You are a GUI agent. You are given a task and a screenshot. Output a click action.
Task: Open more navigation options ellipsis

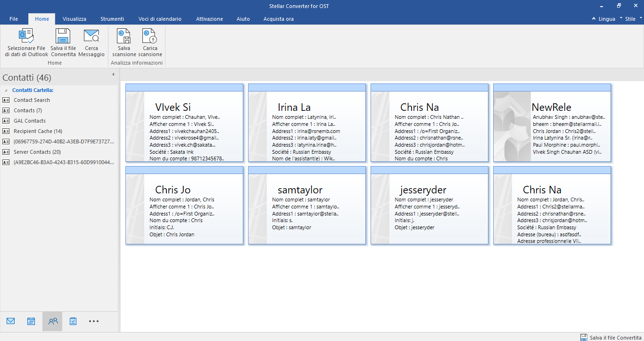(94, 321)
